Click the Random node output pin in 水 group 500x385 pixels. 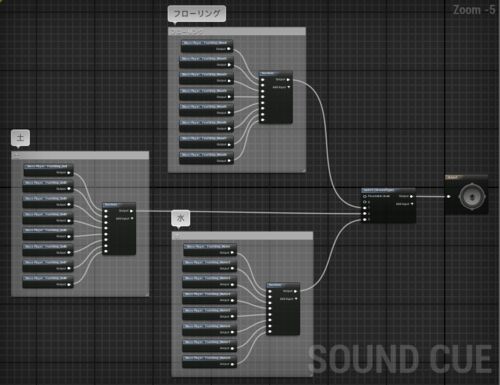pyautogui.click(x=296, y=291)
